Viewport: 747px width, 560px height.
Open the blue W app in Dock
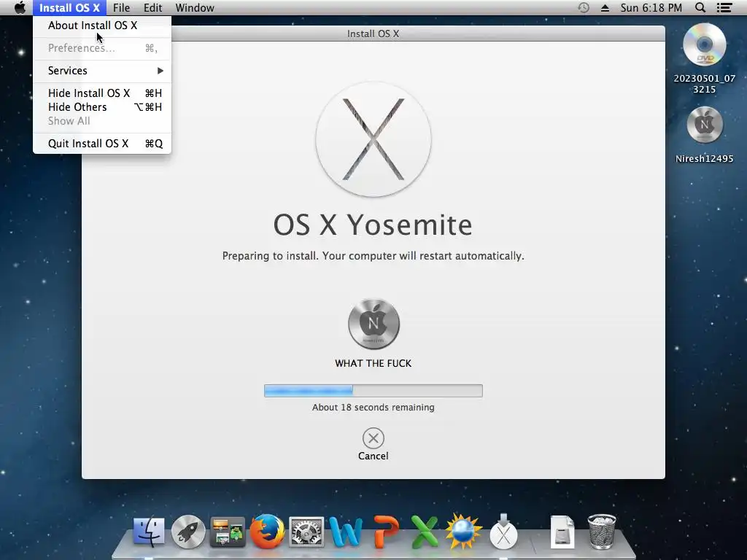pos(346,532)
